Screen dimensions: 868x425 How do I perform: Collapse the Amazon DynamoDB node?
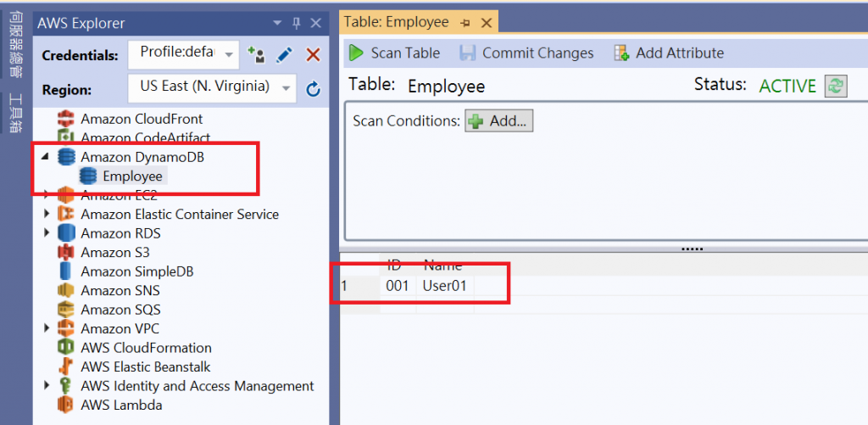[46, 158]
